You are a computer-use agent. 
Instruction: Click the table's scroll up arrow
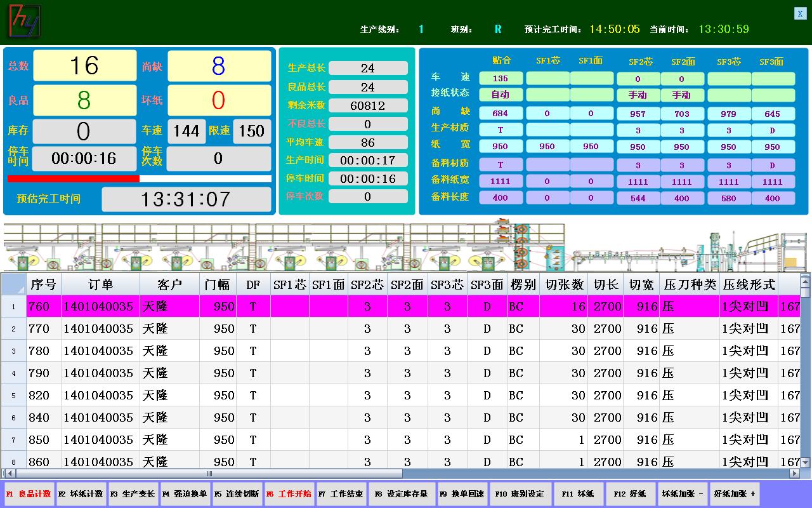[x=805, y=279]
